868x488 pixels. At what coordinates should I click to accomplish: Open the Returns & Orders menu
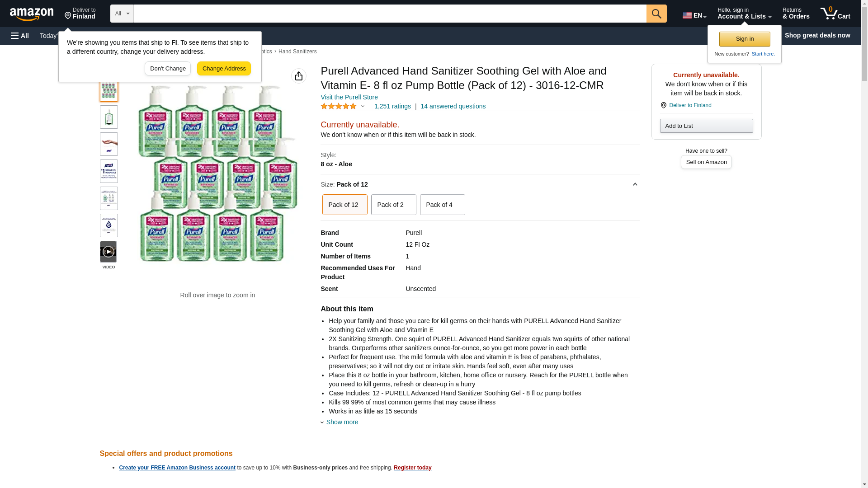pos(796,14)
